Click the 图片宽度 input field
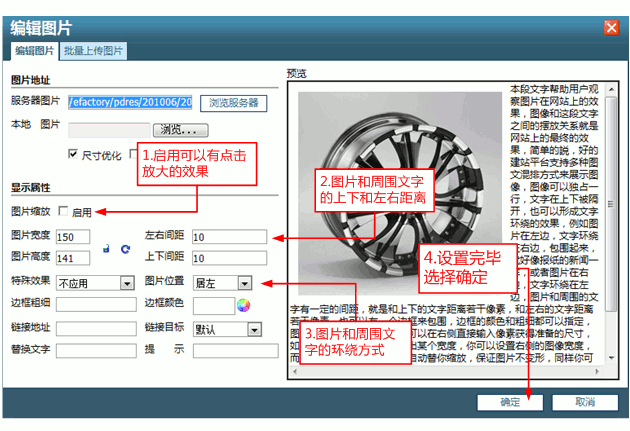Image resolution: width=630 pixels, height=431 pixels. [76, 237]
